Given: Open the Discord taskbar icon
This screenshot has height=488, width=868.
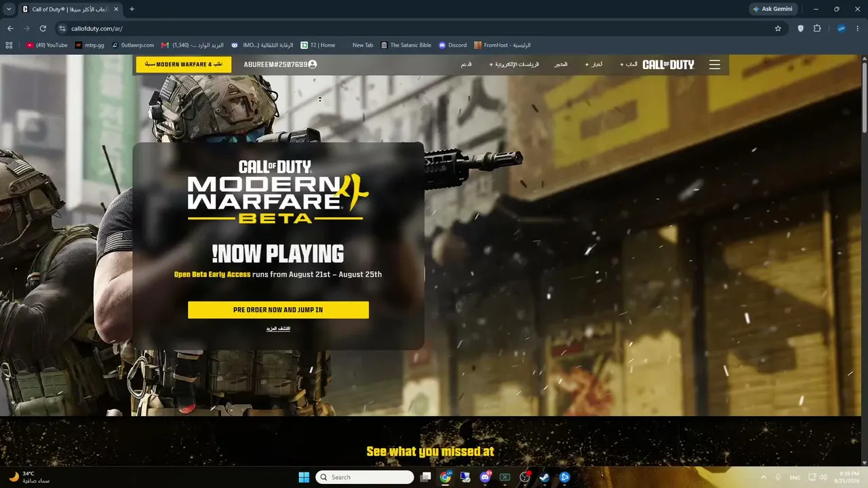Looking at the screenshot, I should pos(486,477).
